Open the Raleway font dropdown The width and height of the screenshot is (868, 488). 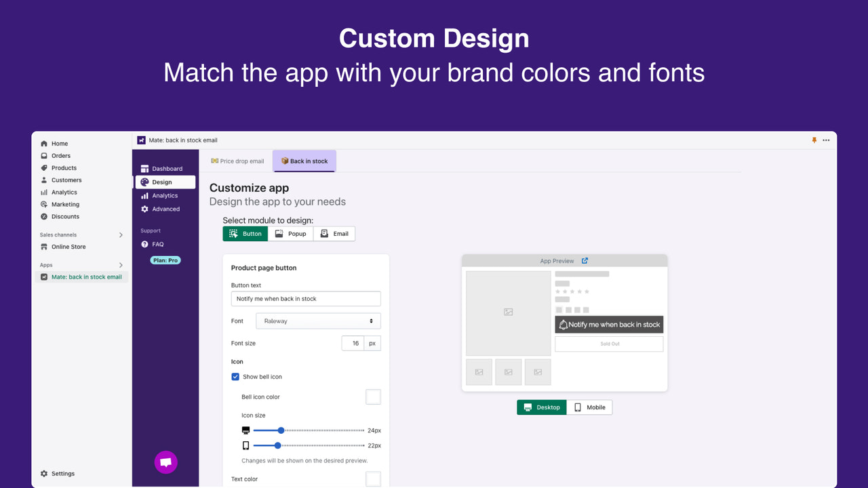pos(317,321)
